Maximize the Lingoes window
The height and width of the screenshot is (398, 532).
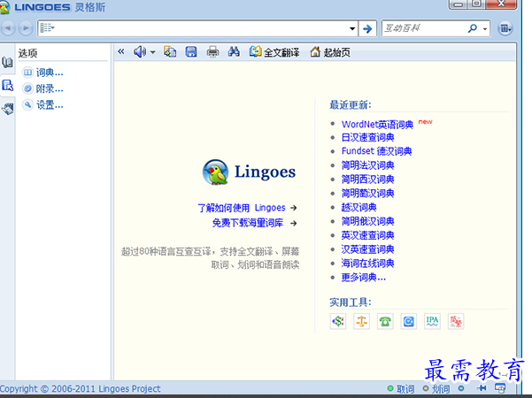click(x=477, y=4)
